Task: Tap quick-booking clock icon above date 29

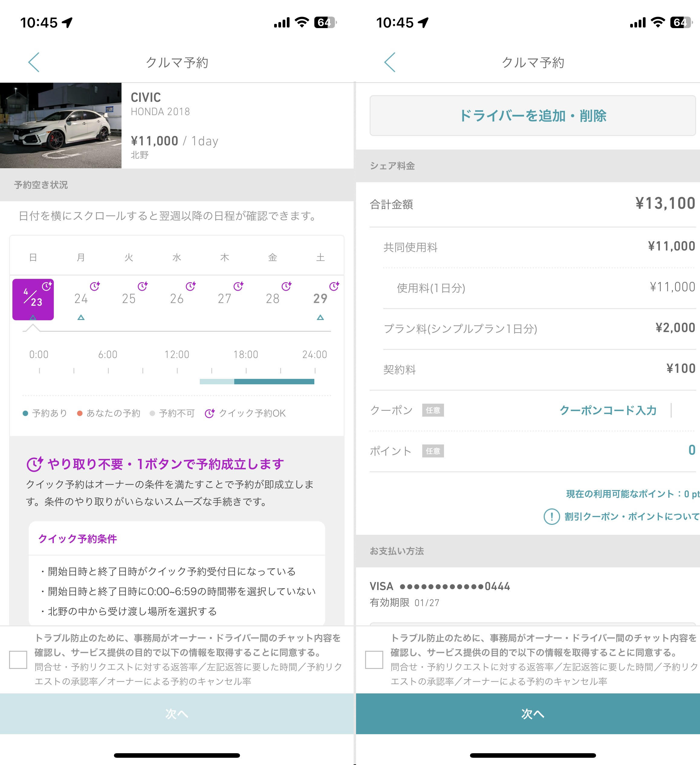Action: tap(335, 286)
